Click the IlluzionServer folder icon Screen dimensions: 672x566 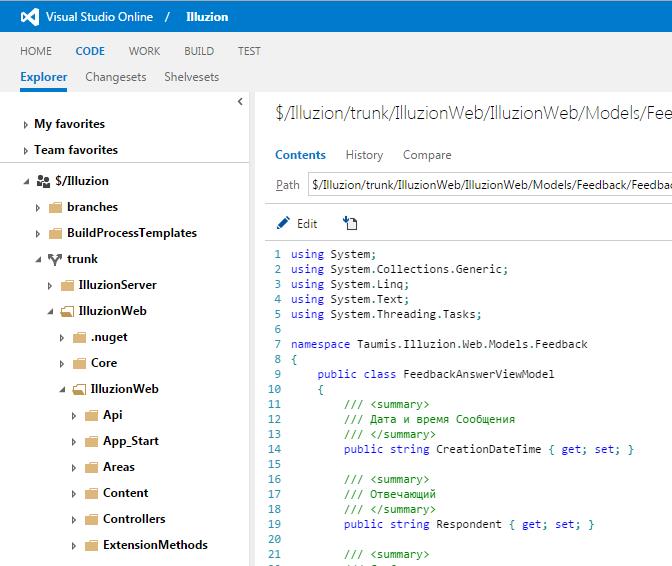point(67,285)
